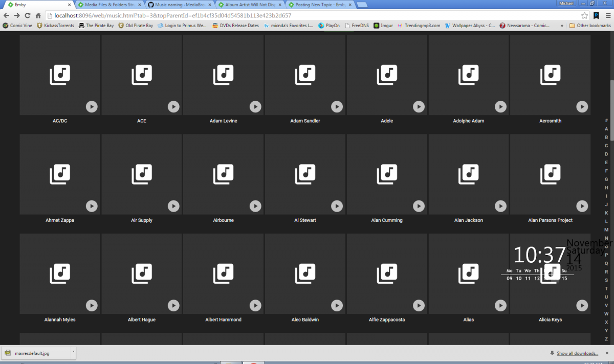Expand hidden bookmarks overflow chevron
Viewport: 614px width, 364px height.
tap(562, 25)
